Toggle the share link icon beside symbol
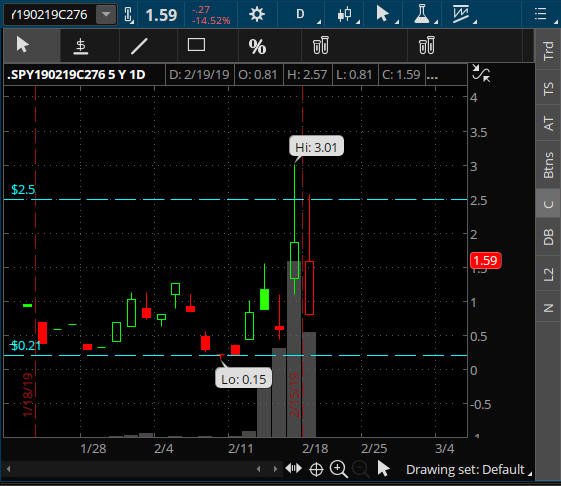Image resolution: width=561 pixels, height=486 pixels. (128, 15)
